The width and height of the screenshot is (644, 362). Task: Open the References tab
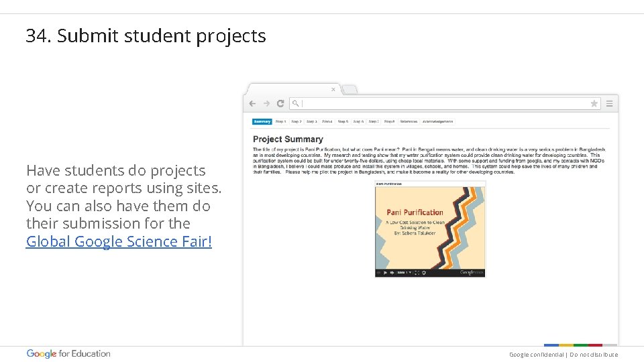pyautogui.click(x=409, y=122)
